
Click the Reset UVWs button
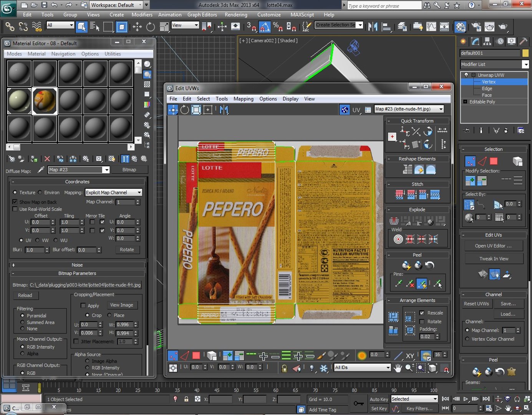[476, 304]
